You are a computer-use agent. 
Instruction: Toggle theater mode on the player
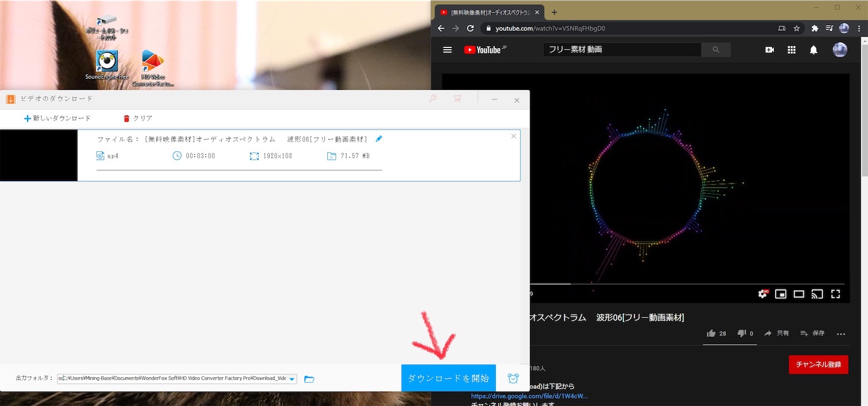point(798,294)
